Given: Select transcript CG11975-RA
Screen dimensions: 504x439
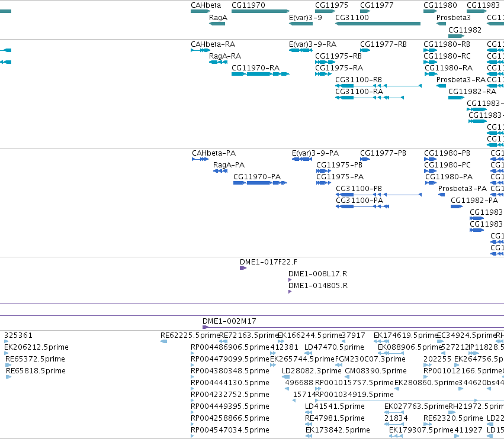Looking at the screenshot, I should [x=323, y=74].
